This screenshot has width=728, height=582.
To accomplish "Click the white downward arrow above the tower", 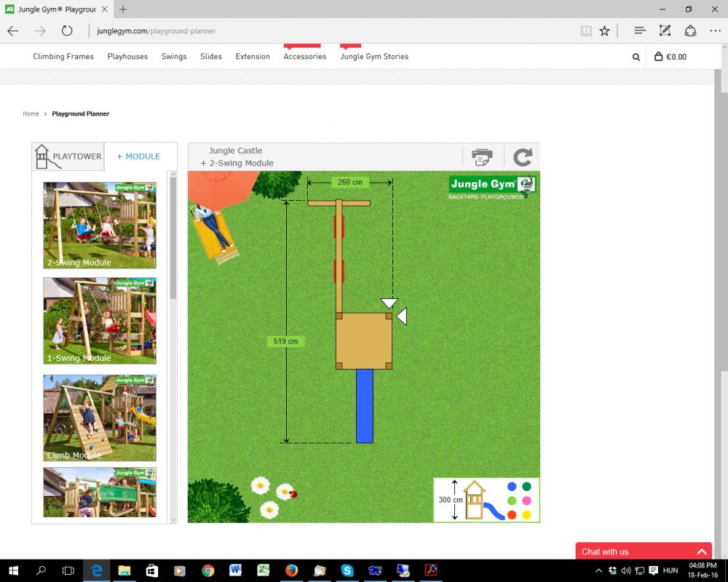I will pyautogui.click(x=389, y=303).
